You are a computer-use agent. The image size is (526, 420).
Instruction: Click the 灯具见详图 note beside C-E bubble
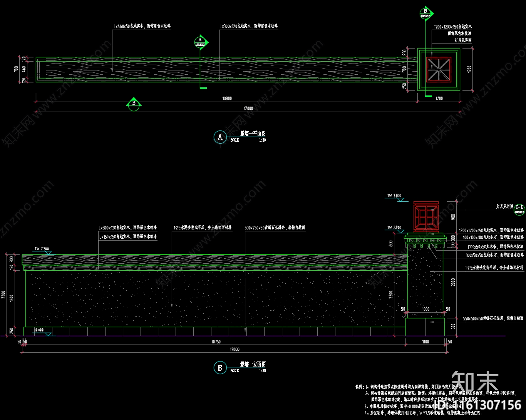pos(504,207)
